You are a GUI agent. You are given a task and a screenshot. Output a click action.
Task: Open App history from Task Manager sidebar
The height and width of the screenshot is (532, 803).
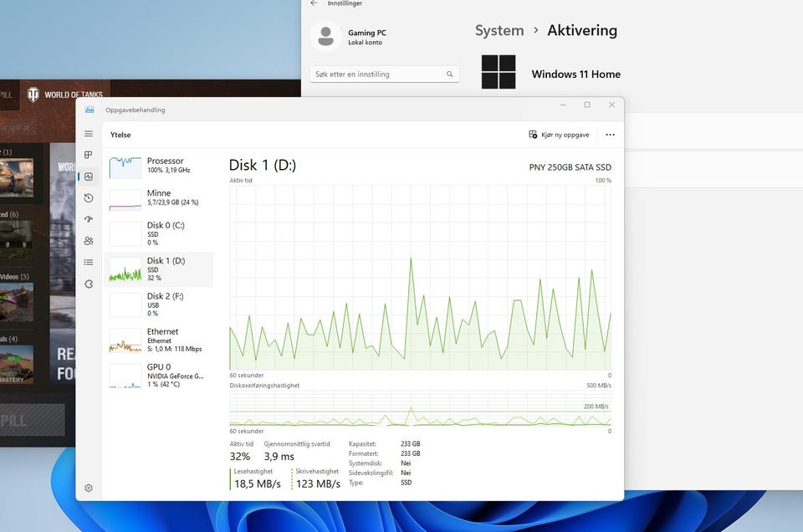89,198
